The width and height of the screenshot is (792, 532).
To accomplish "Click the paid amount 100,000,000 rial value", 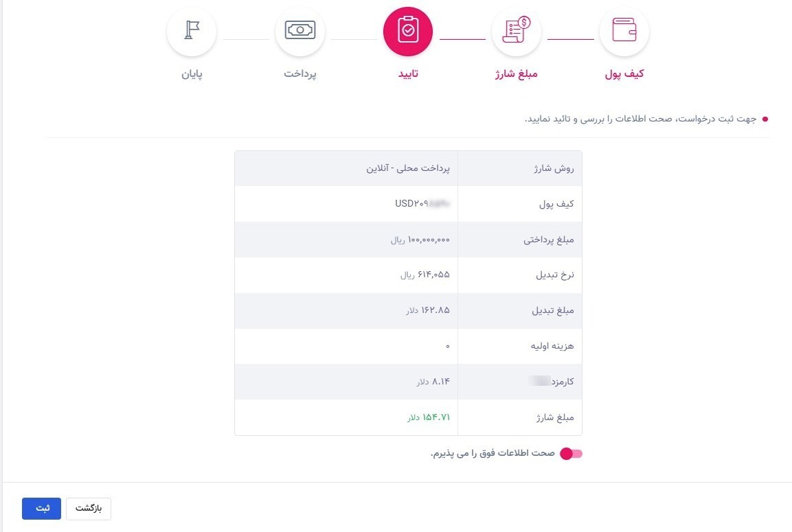I will coord(420,240).
